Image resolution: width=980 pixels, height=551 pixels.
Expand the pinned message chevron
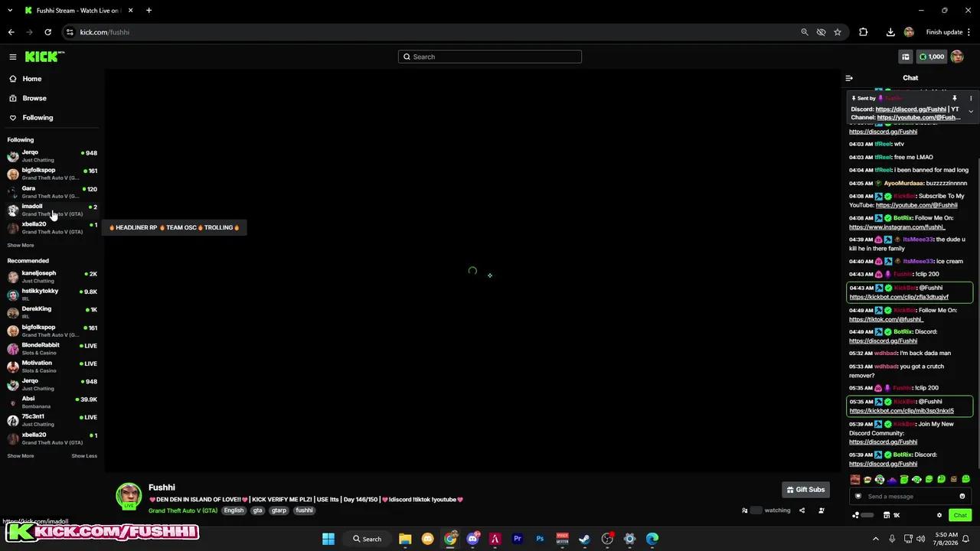(971, 112)
